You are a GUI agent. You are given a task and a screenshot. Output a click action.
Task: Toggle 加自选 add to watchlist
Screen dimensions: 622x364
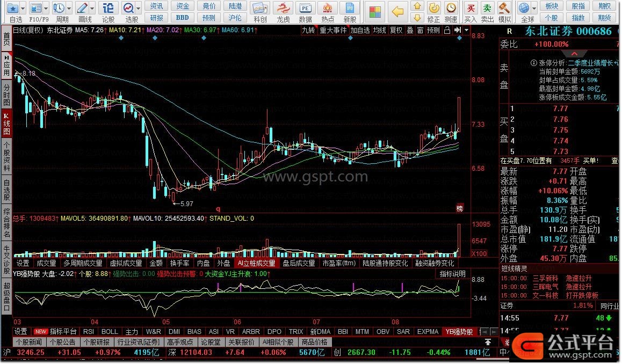click(x=360, y=30)
